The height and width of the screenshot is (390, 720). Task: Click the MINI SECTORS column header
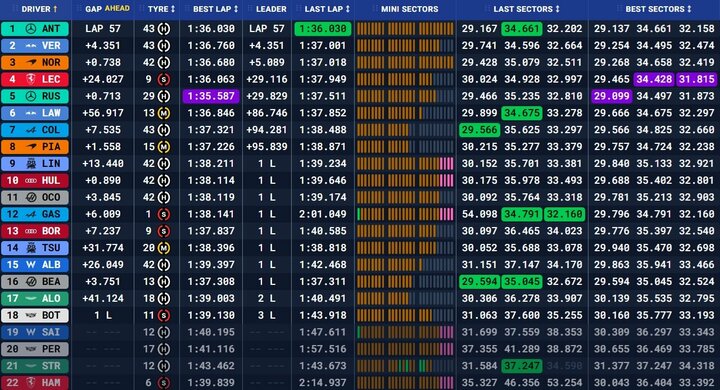(x=409, y=9)
